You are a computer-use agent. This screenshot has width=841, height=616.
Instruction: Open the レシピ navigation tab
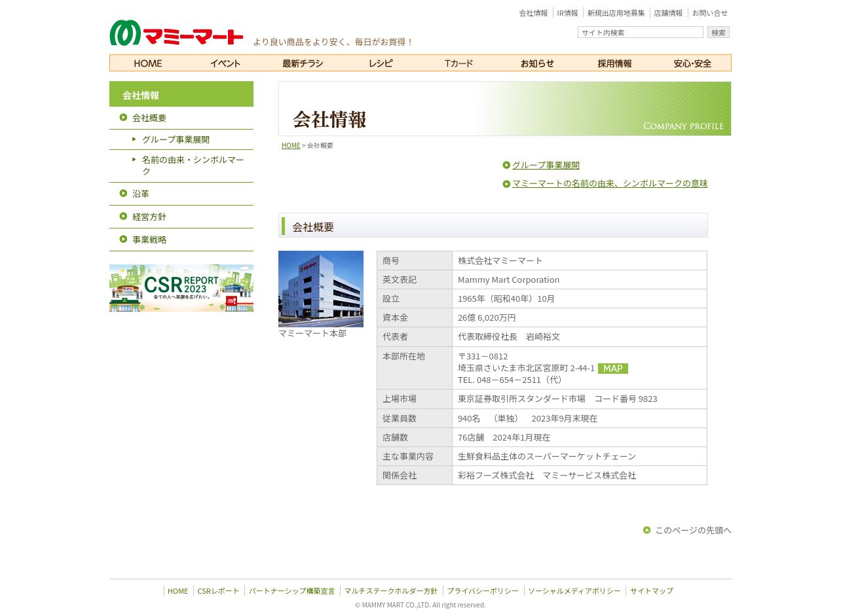(381, 63)
